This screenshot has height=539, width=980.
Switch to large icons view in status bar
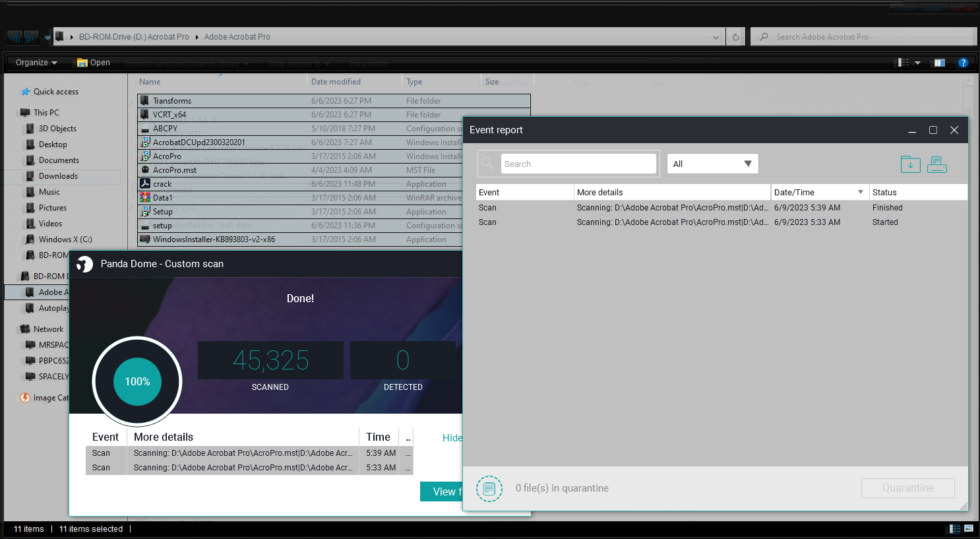coord(969,528)
